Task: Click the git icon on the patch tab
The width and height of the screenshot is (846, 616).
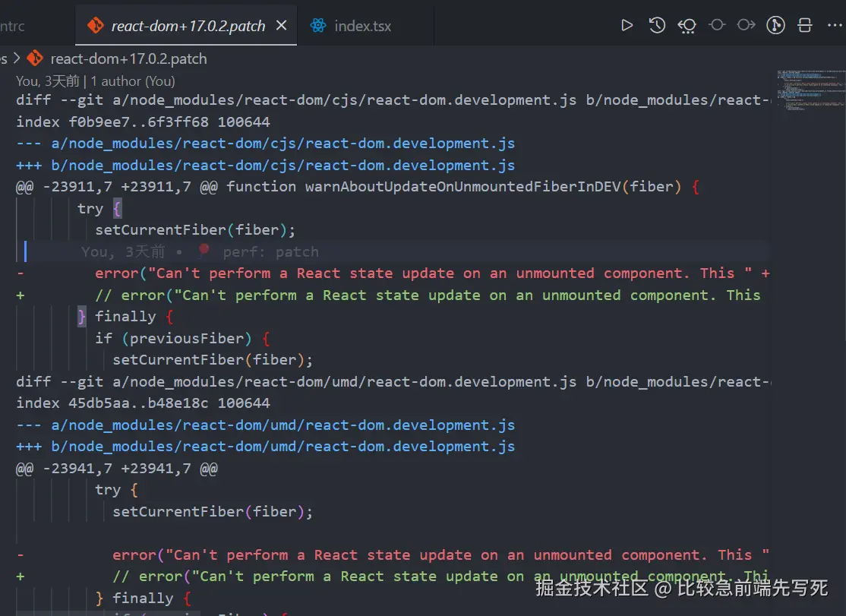Action: click(x=96, y=25)
